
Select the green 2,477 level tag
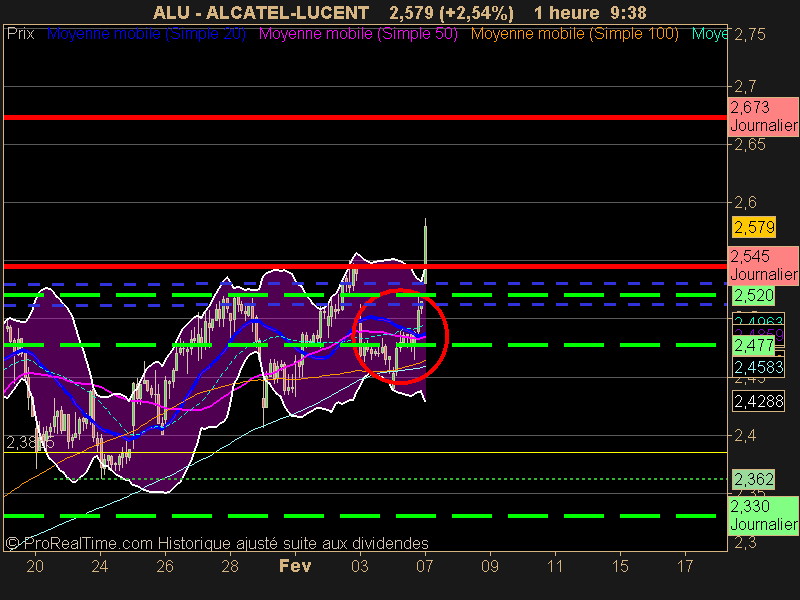[x=754, y=345]
